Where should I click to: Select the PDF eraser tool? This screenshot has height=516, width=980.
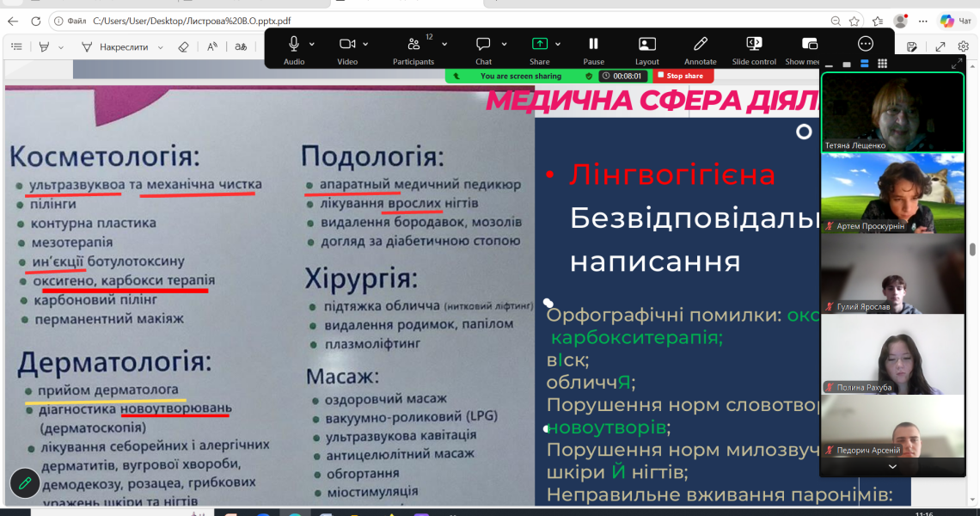(x=183, y=47)
